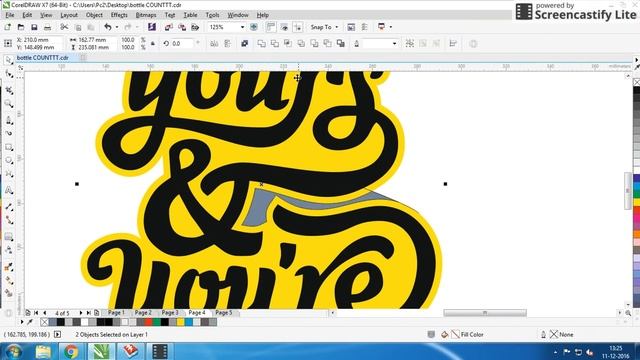Click the Combine objects icon
The height and width of the screenshot is (360, 640).
point(244,44)
